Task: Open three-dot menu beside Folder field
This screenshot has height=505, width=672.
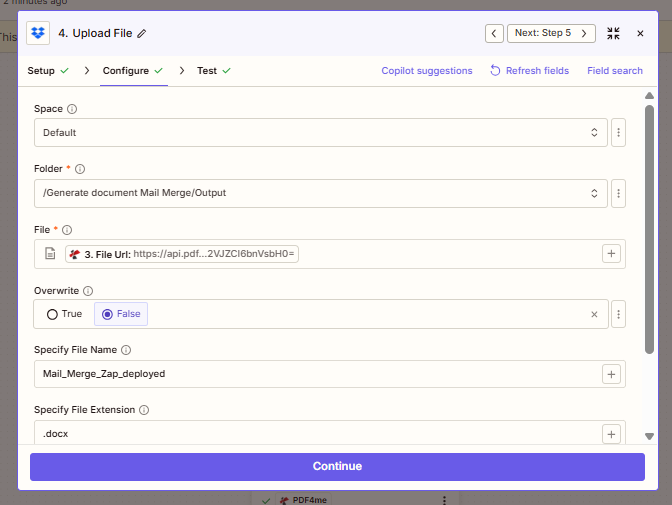Action: coord(618,193)
